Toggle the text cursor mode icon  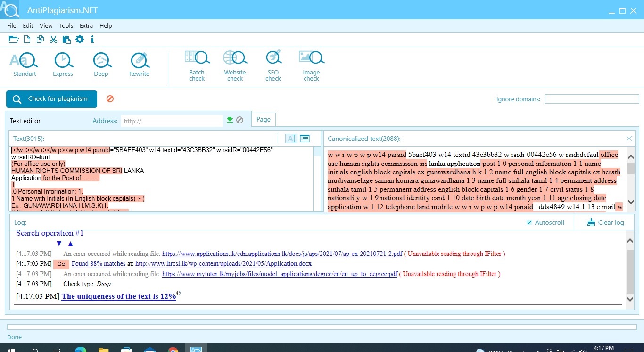coord(291,139)
